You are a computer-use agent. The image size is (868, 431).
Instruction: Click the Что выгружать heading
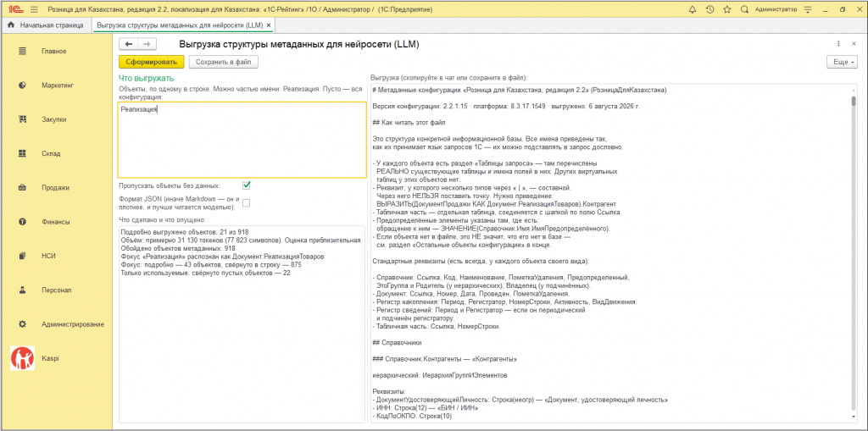click(x=147, y=78)
